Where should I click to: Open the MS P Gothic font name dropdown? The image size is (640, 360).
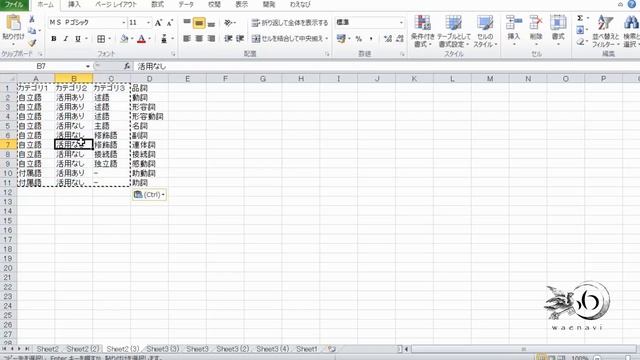(x=124, y=22)
